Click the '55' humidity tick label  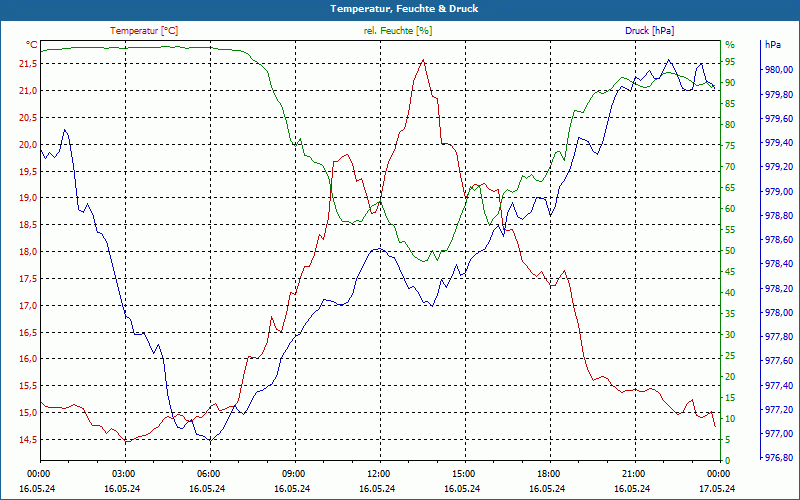(730, 230)
